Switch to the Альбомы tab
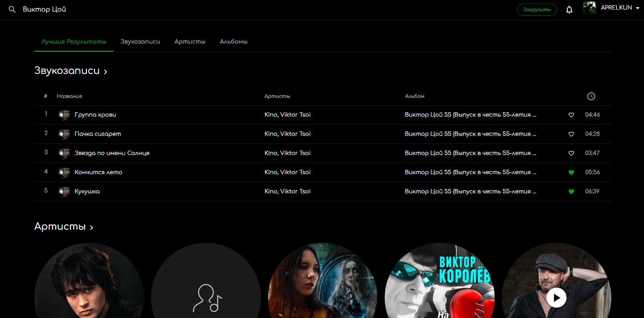This screenshot has height=318, width=644. point(234,42)
